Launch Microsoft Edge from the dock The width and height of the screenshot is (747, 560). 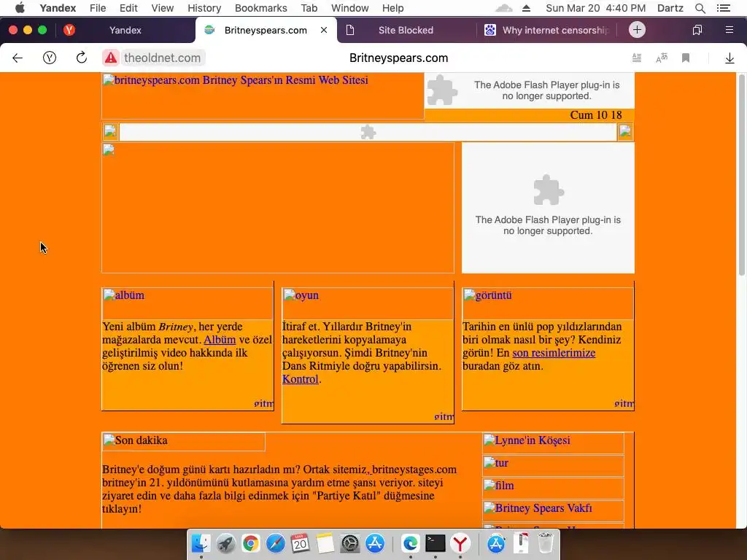(x=410, y=543)
